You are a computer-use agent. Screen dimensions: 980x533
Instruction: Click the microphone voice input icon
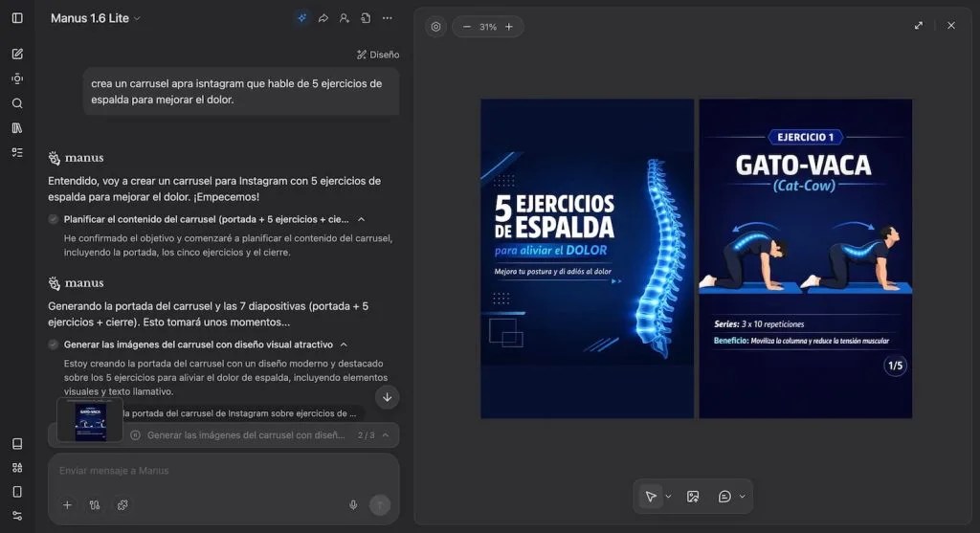click(x=353, y=505)
